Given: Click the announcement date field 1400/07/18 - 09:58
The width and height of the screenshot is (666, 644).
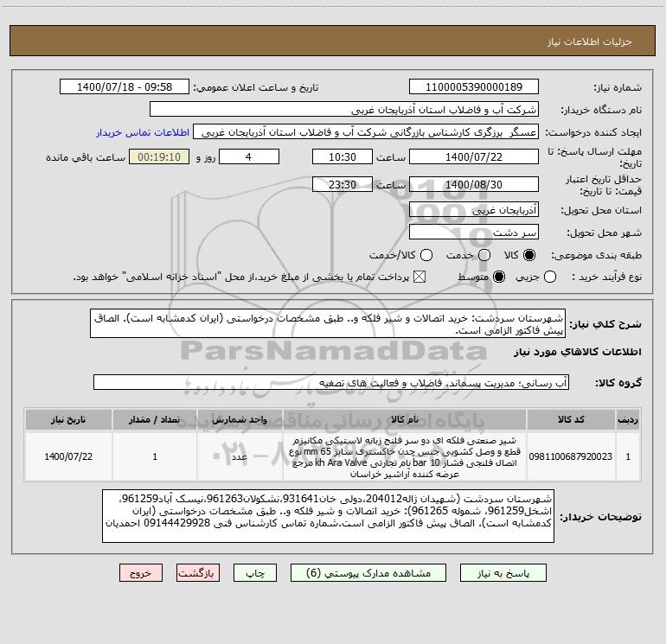Looking at the screenshot, I should (125, 87).
